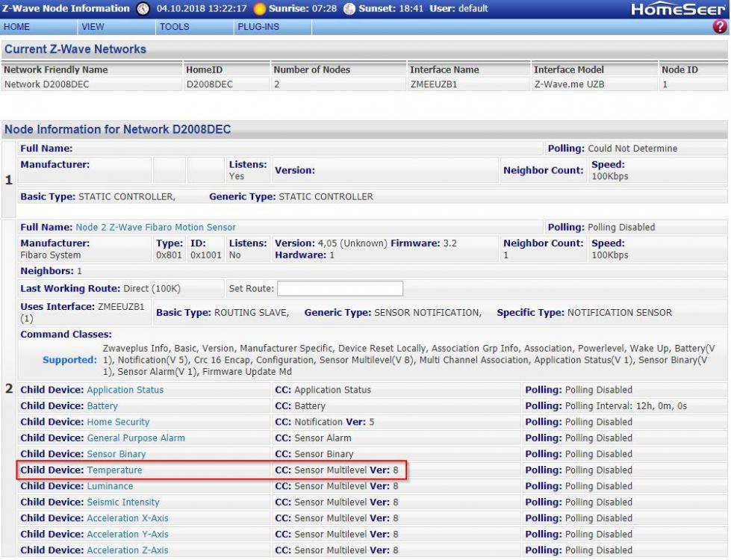Select the Seismic Intensity child device

pos(122,503)
